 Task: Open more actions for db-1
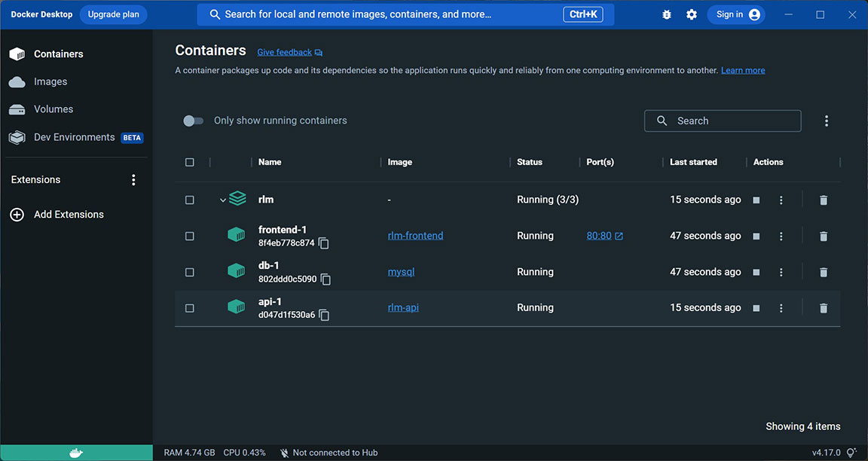pyautogui.click(x=781, y=272)
